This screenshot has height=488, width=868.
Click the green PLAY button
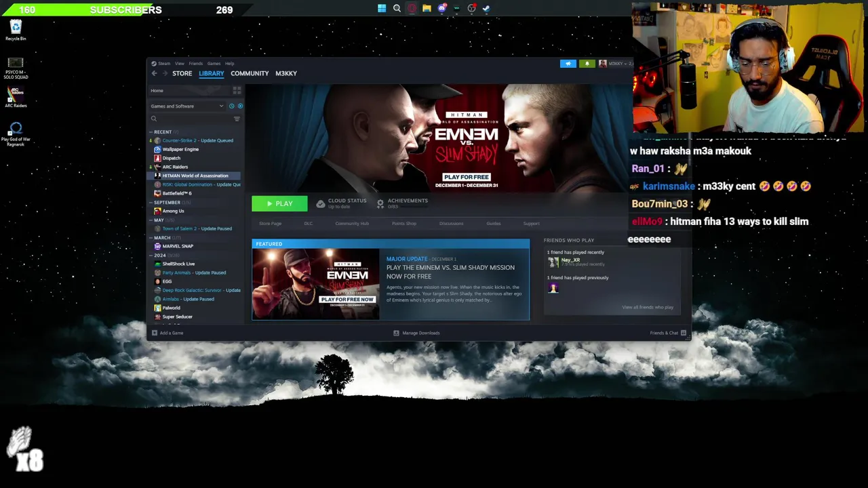(279, 203)
